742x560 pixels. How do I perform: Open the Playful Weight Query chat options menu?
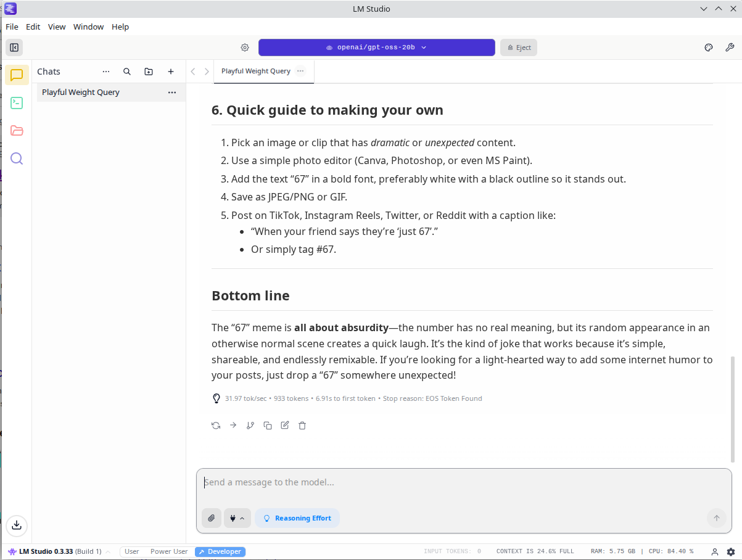(172, 93)
